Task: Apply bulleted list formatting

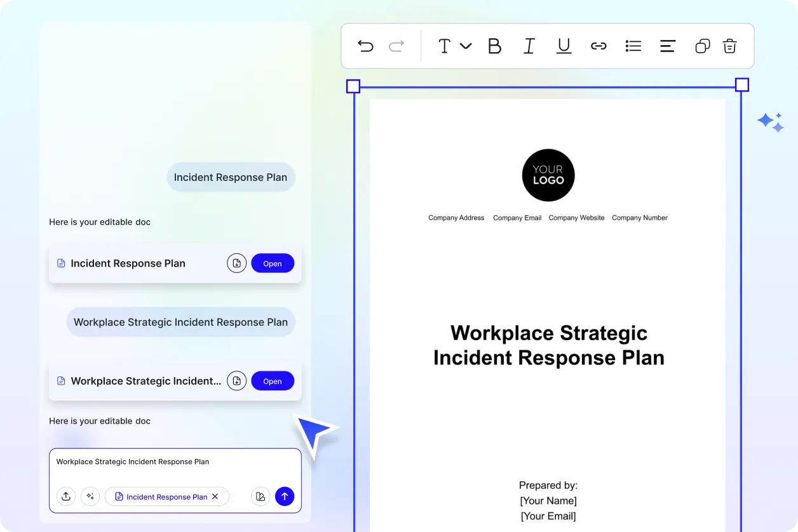Action: coord(633,46)
